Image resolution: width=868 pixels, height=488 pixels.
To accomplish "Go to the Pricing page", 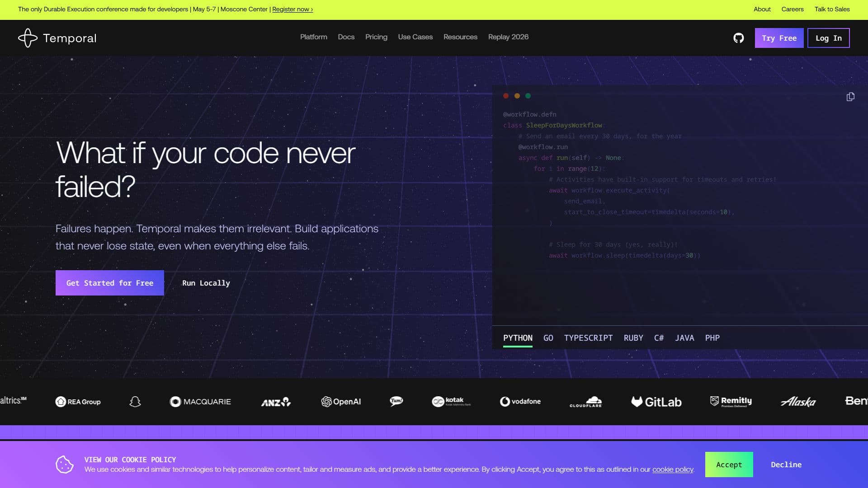I will [x=376, y=37].
